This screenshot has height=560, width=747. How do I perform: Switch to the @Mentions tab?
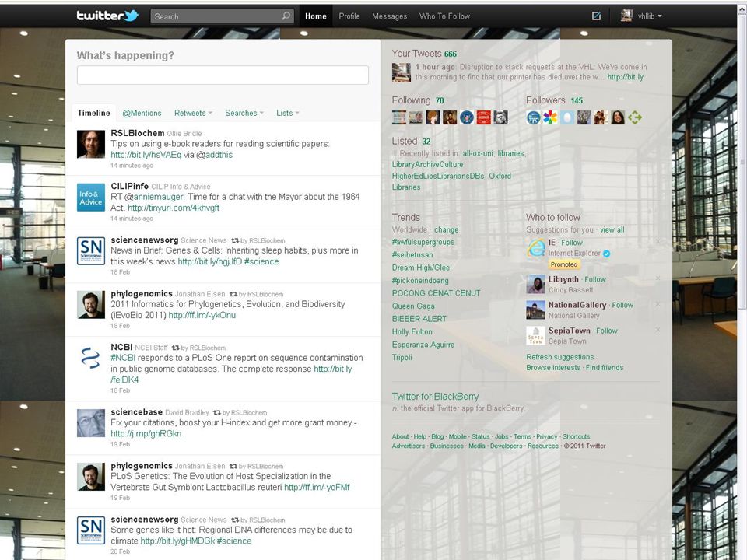coord(142,114)
